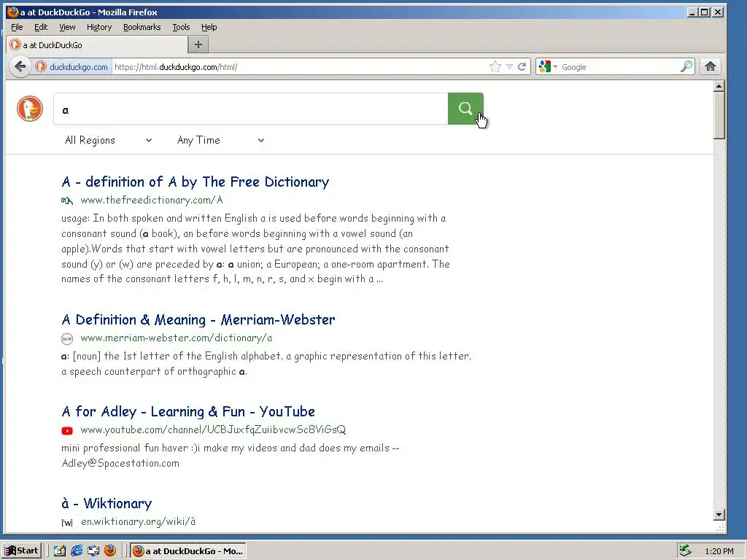Click the vertical scrollbar down arrow
747x560 pixels.
(719, 515)
